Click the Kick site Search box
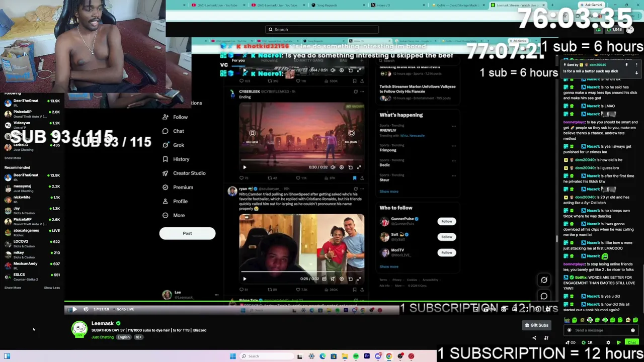 click(322, 30)
